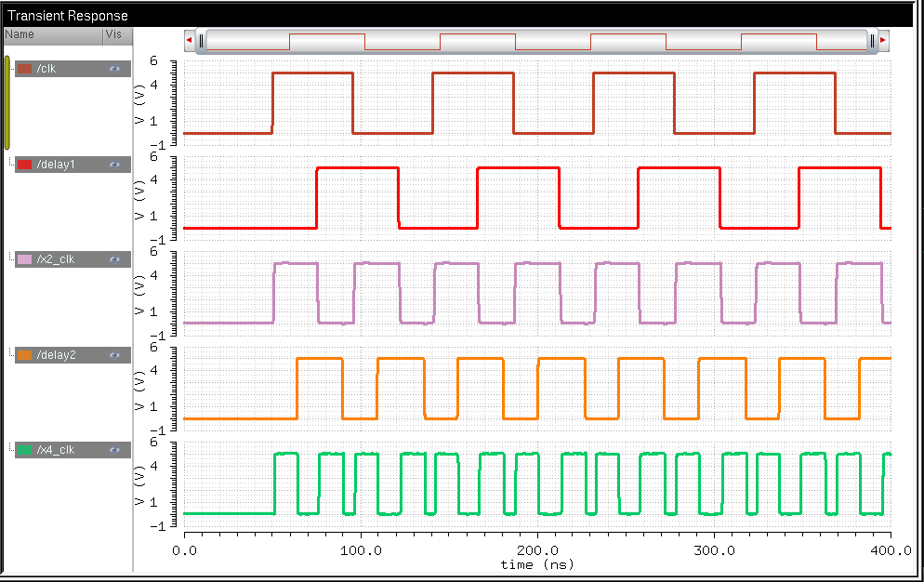This screenshot has width=924, height=582.
Task: Toggle visibility of the /x4_clk signal
Action: (x=114, y=450)
